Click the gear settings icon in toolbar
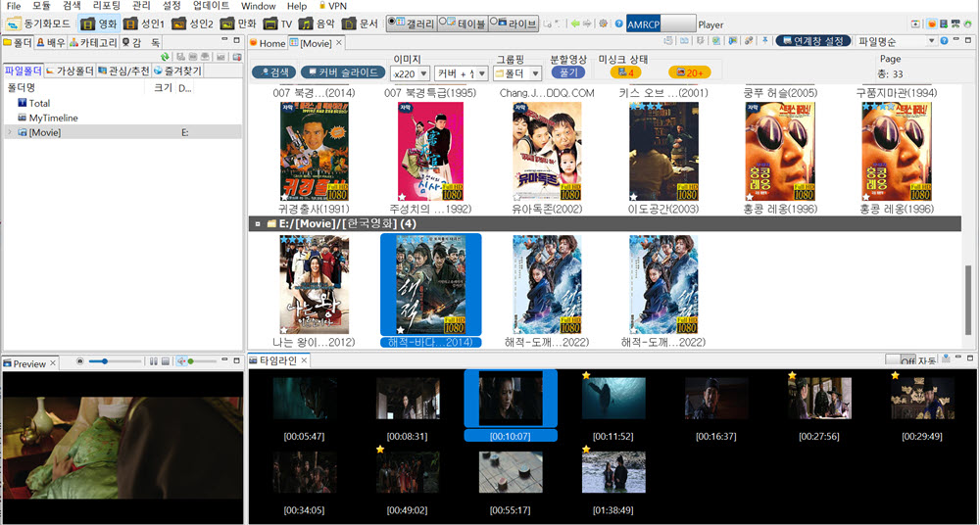Viewport: 980px width, 525px height. point(603,24)
